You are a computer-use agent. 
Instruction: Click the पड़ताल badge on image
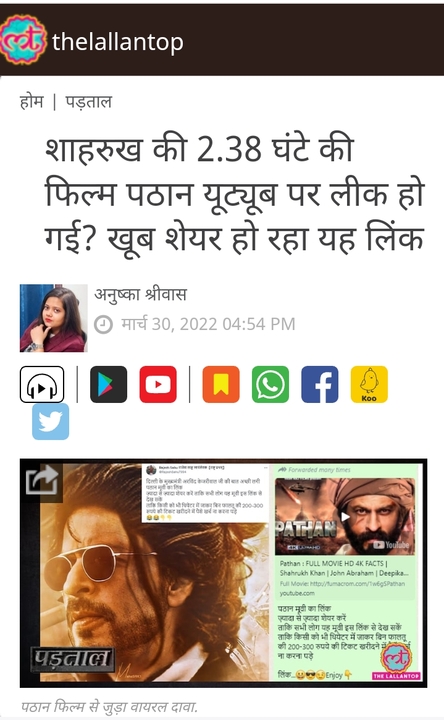point(73,659)
